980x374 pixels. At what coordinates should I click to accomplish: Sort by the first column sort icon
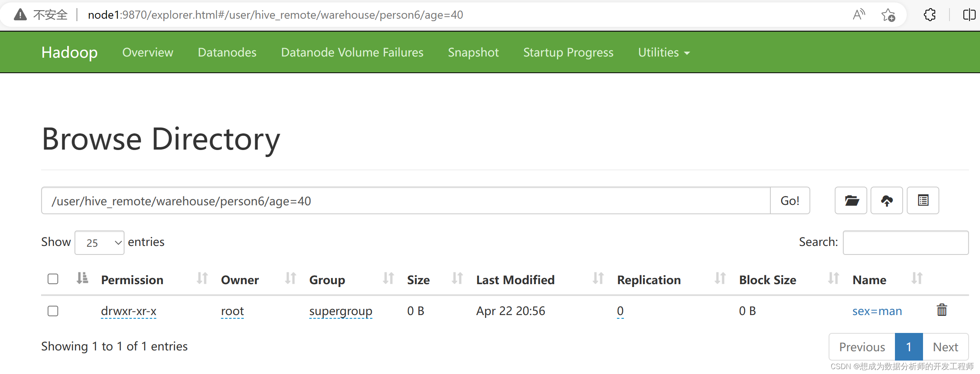pos(82,278)
